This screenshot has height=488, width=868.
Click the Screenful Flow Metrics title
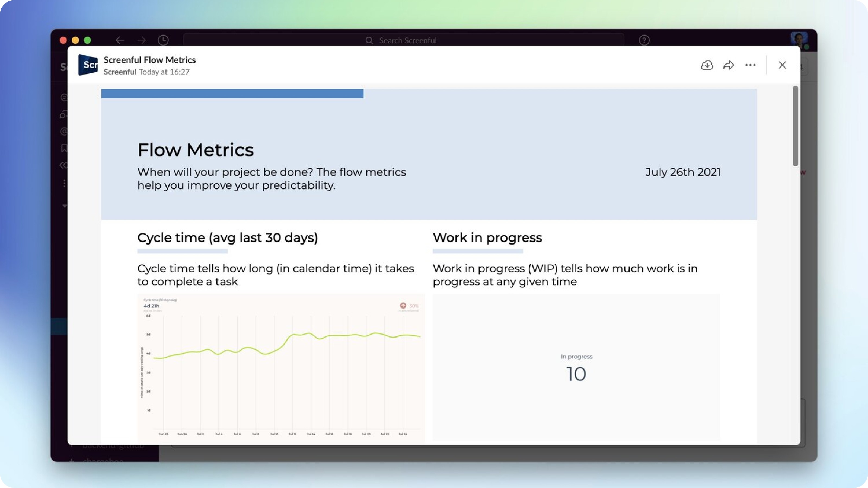(150, 60)
